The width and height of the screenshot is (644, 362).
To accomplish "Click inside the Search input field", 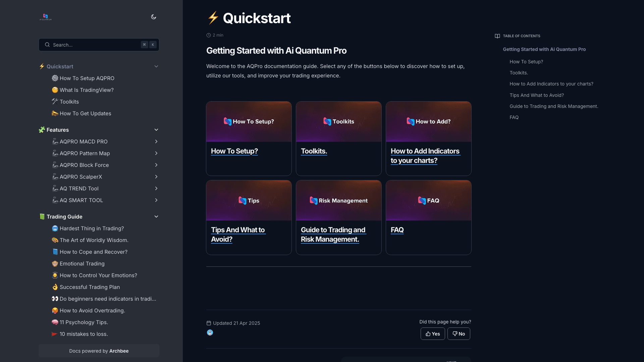I will [94, 45].
